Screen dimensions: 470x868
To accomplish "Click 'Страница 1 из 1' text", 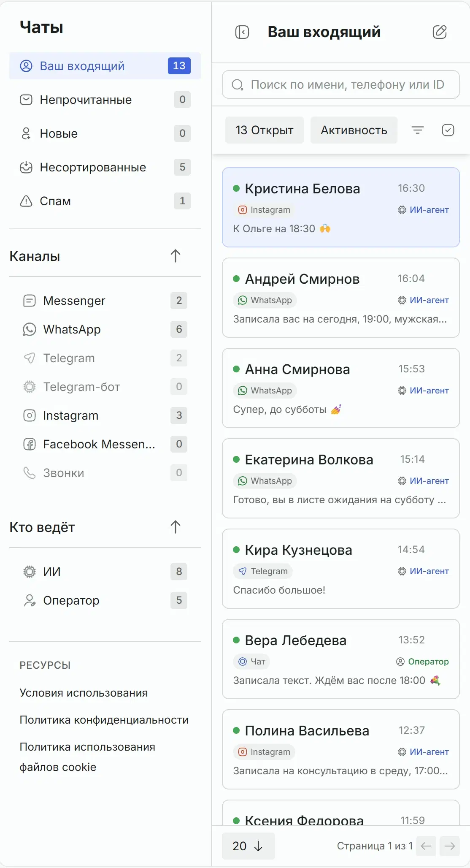I will click(375, 846).
